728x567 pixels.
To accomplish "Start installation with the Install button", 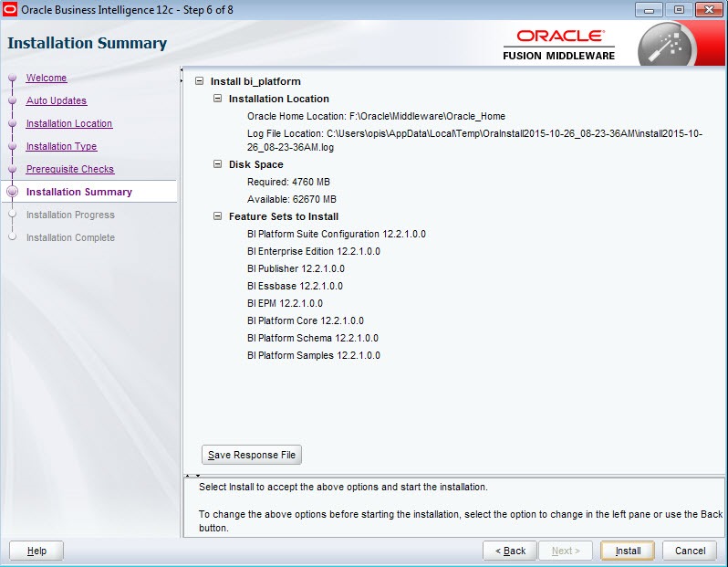I will pos(628,551).
